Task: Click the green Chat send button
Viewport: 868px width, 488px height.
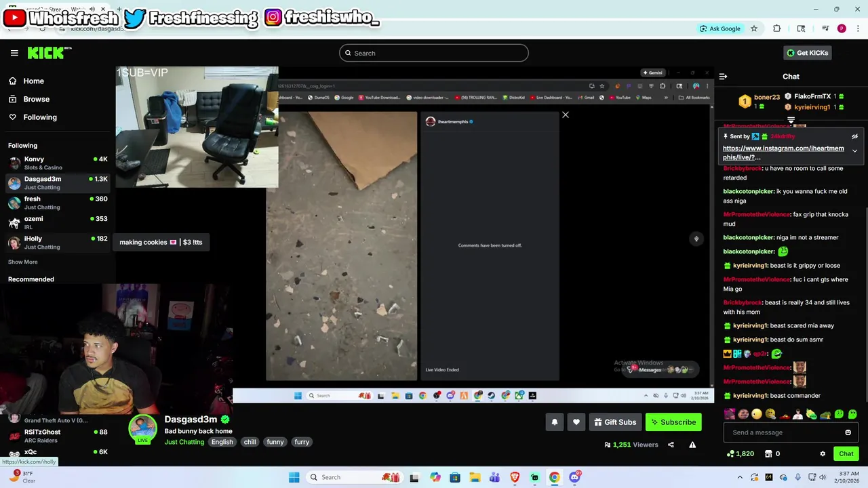Action: [846, 454]
